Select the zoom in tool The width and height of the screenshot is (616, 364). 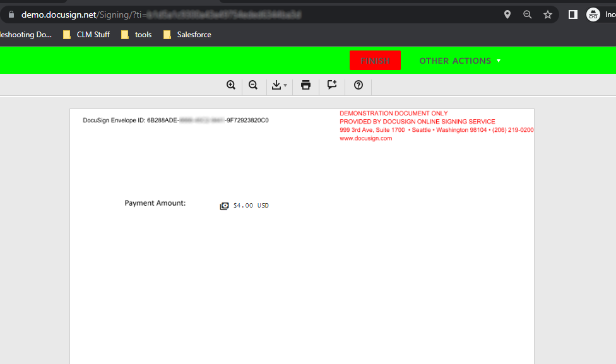click(231, 85)
